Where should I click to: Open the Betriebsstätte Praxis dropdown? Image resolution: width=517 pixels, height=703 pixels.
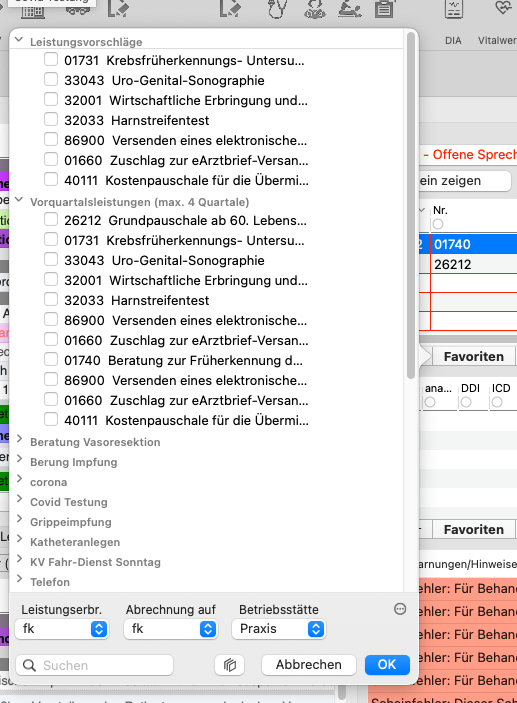click(279, 629)
